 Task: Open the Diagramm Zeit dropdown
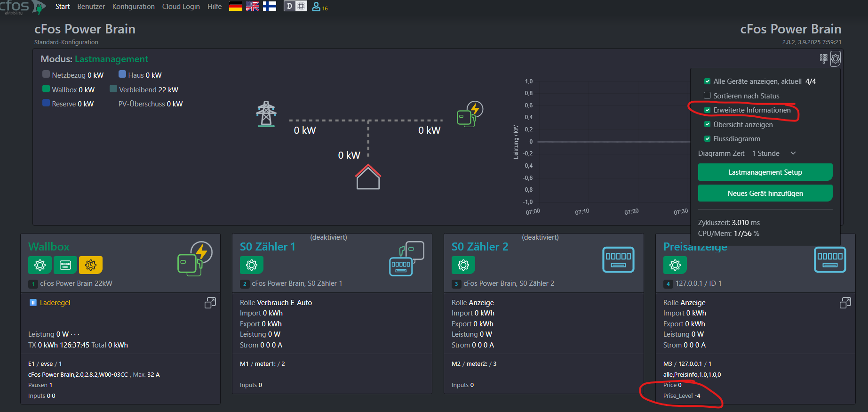[x=774, y=153]
